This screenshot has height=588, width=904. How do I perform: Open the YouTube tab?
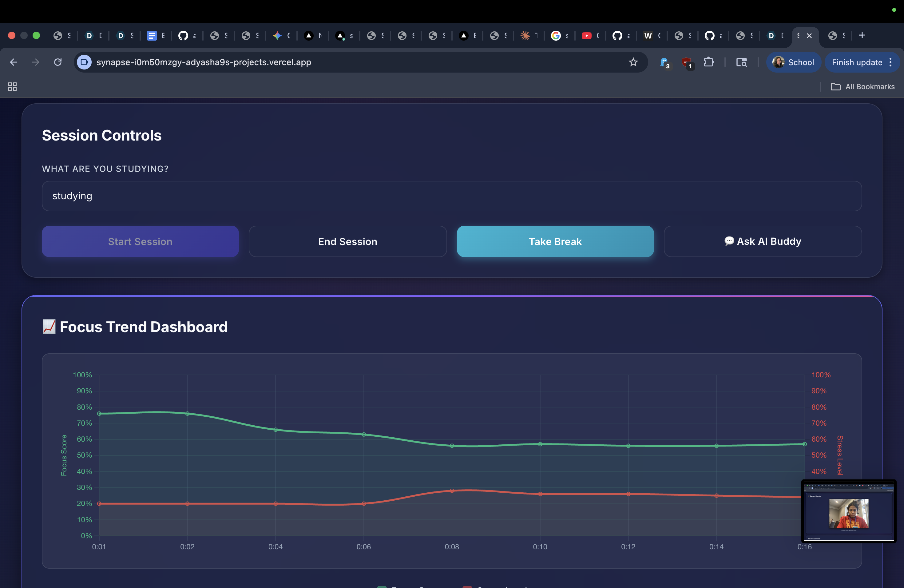tap(586, 35)
